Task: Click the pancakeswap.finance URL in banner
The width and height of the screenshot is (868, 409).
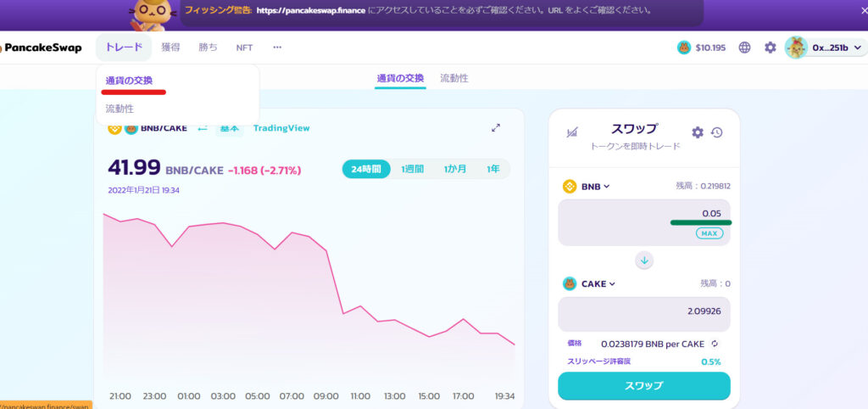Action: coord(310,10)
